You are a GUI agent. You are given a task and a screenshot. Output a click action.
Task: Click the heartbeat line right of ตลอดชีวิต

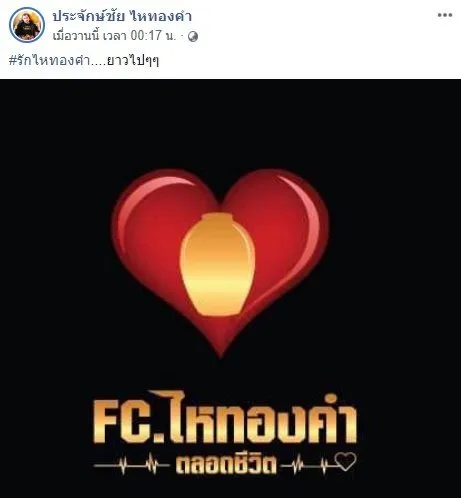click(x=308, y=464)
